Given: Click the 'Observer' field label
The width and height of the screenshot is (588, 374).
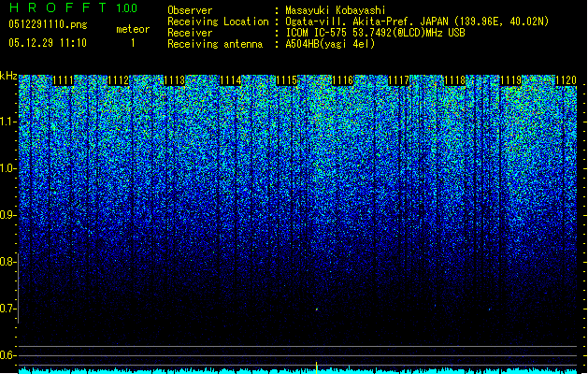Looking at the screenshot, I should tap(190, 10).
